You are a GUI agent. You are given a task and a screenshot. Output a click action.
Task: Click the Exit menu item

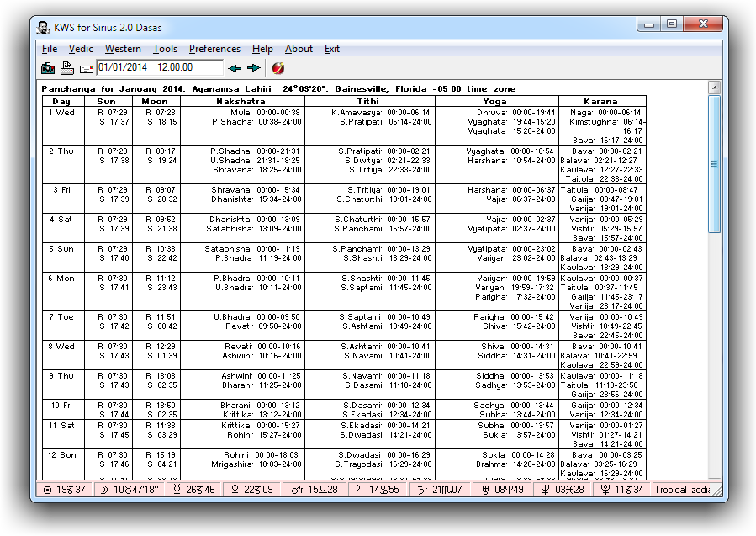click(x=332, y=49)
